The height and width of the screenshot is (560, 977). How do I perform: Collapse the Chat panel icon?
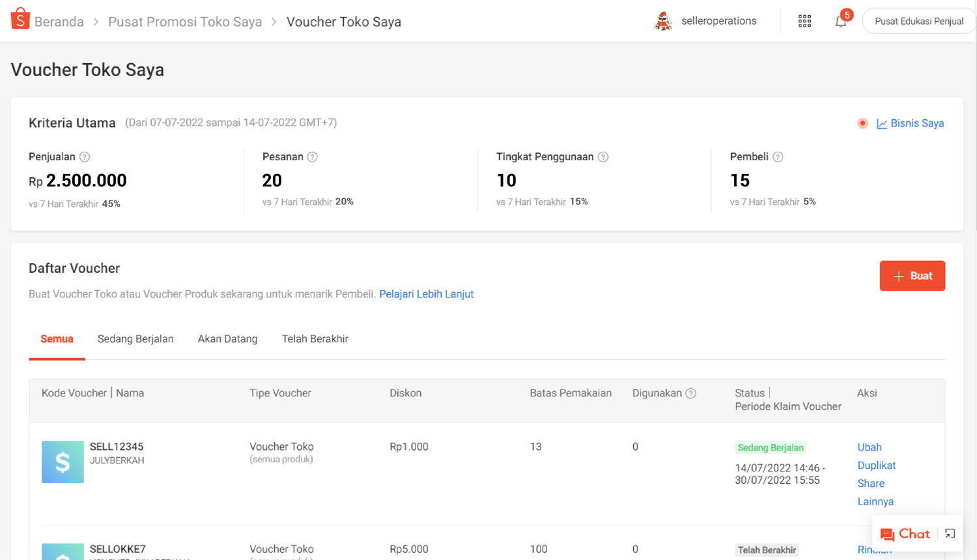950,534
